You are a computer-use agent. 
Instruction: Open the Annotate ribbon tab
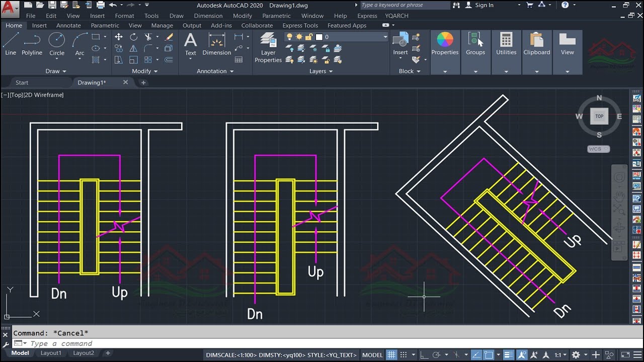click(68, 26)
